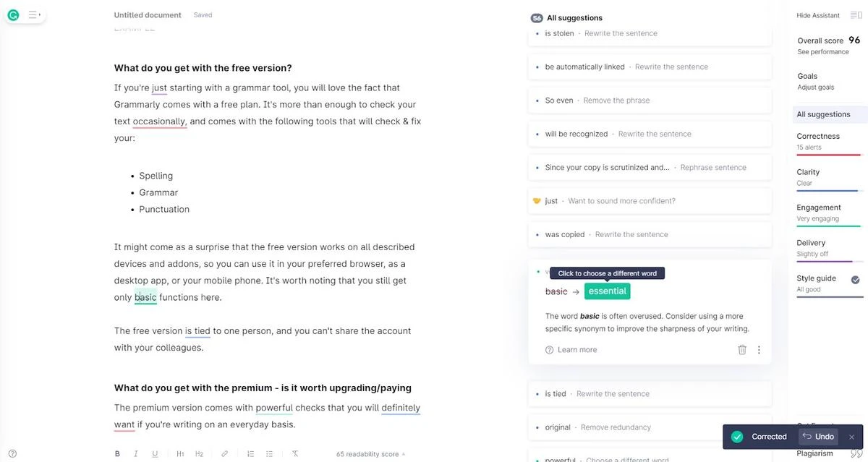
Task: Expand the 'just' confidence suggestion card
Action: [650, 201]
